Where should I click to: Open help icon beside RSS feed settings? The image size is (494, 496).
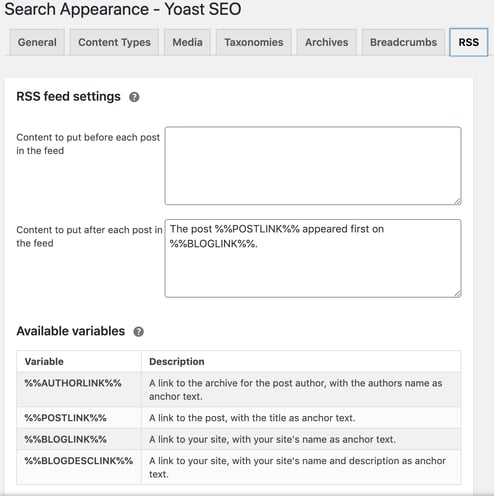[x=134, y=97]
